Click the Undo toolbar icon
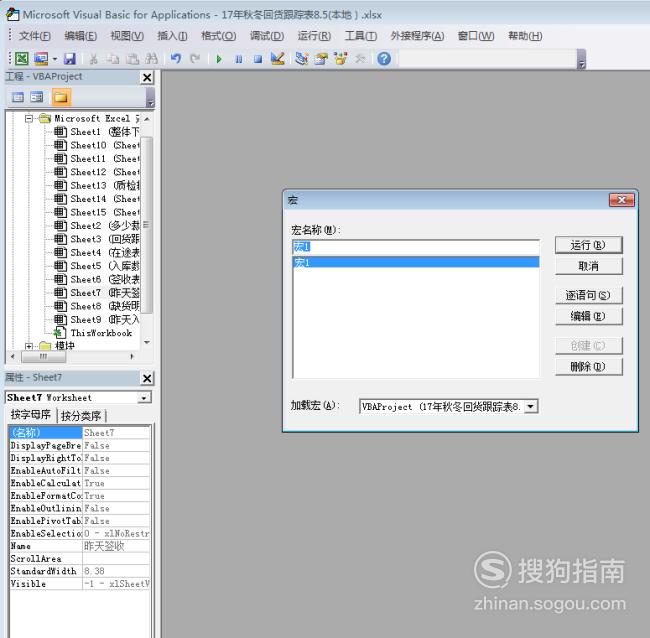Viewport: 650px width, 638px height. pyautogui.click(x=176, y=59)
